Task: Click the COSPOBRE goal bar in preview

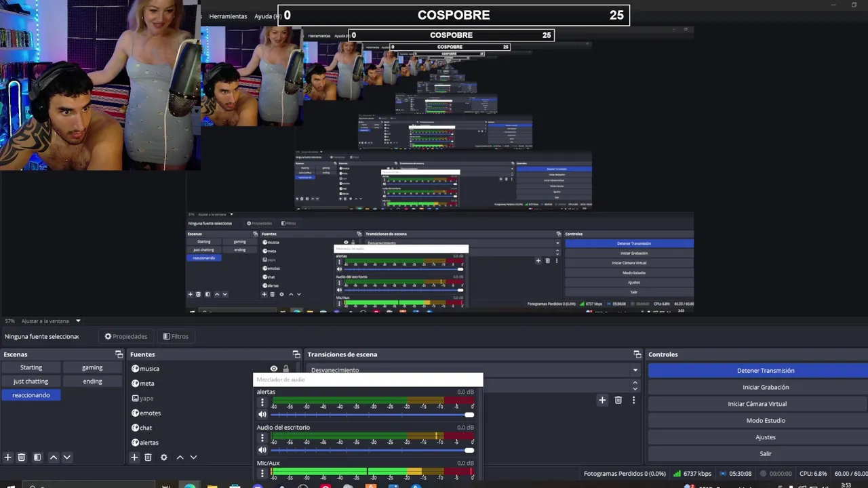Action: (454, 15)
